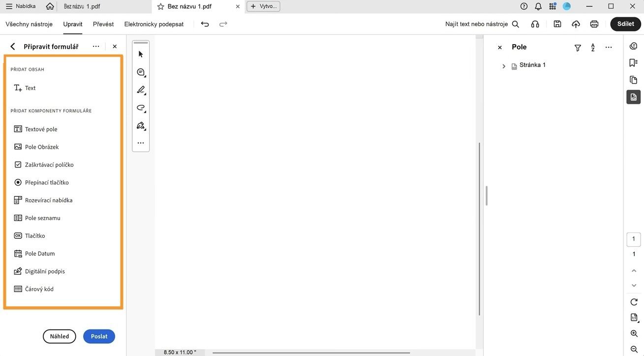
Task: Start read aloud with the headphones icon
Action: [x=534, y=23]
